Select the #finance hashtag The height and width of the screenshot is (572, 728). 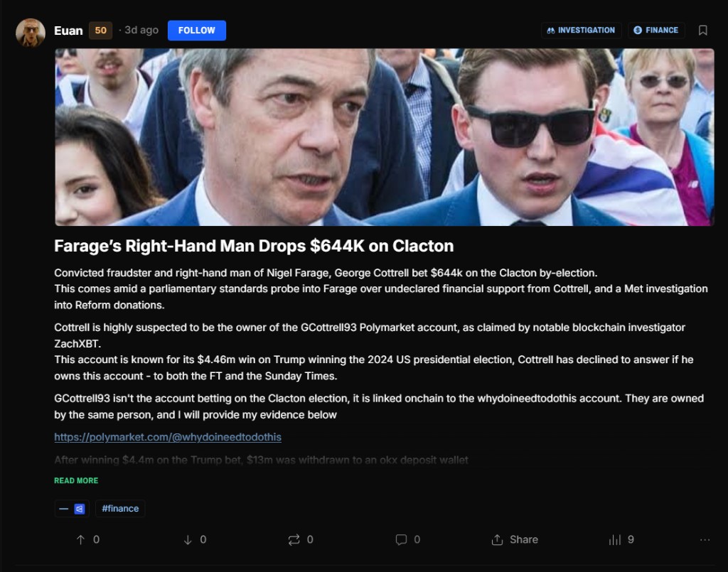coord(120,509)
